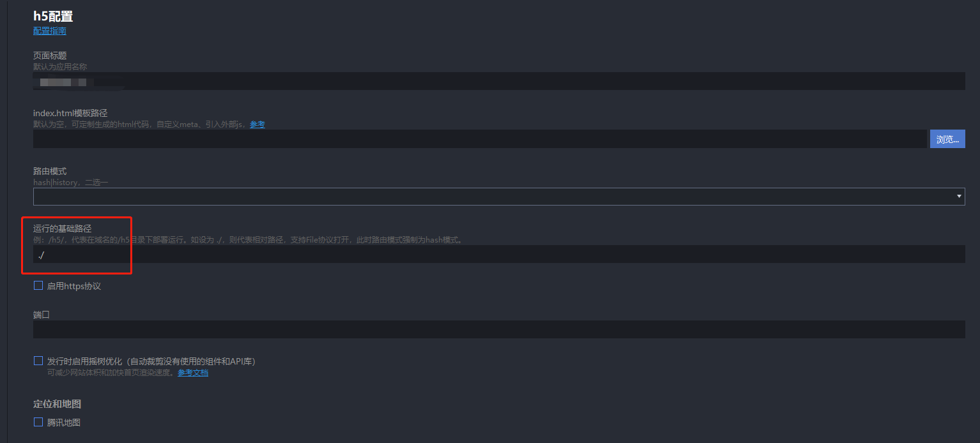The height and width of the screenshot is (443, 980).
Task: Focus the 端口 input field
Action: pos(499,329)
